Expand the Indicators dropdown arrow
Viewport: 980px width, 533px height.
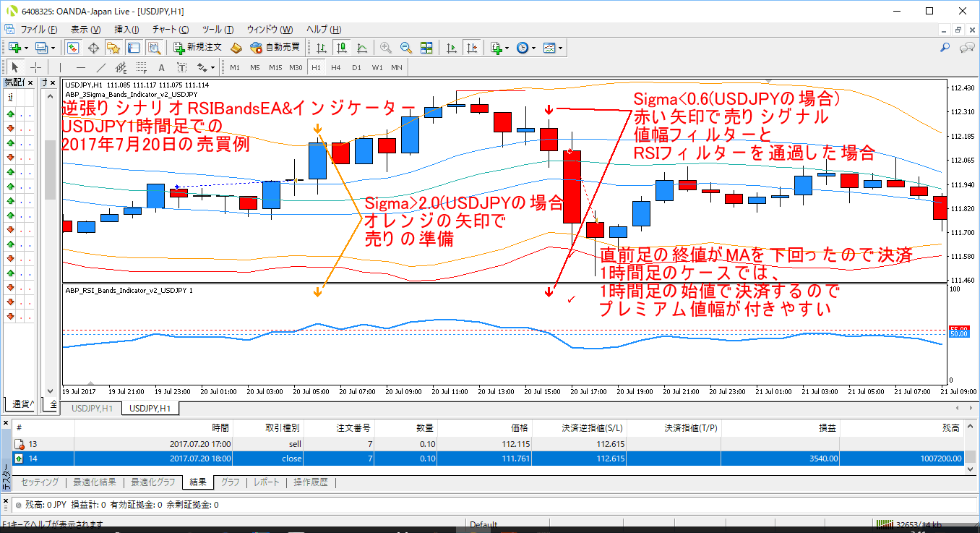(507, 48)
